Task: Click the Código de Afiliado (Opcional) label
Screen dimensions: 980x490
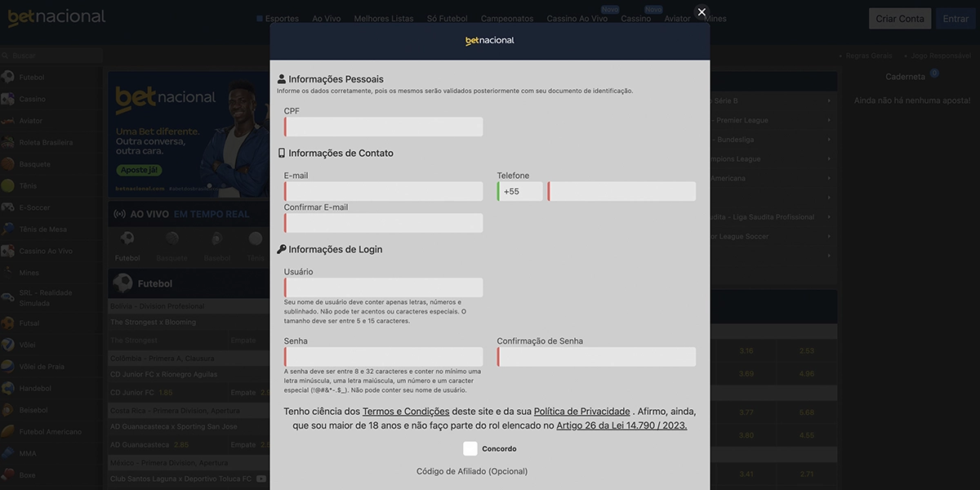Action: coord(472,471)
